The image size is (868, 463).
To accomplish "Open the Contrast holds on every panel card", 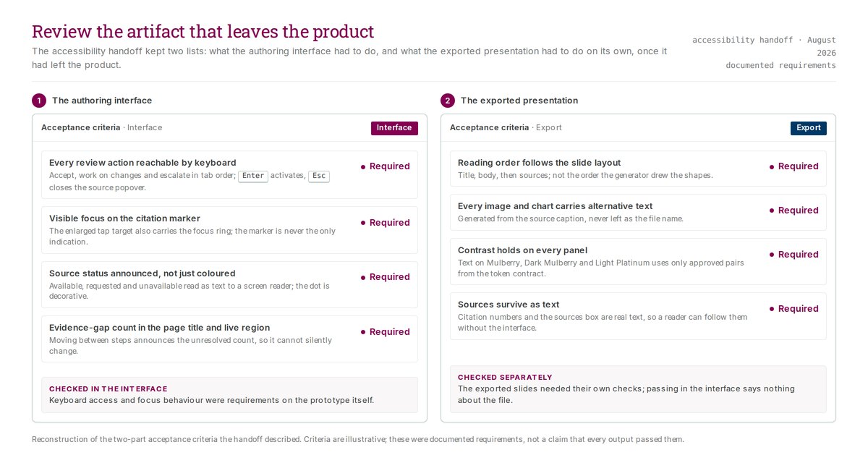I will (x=638, y=263).
